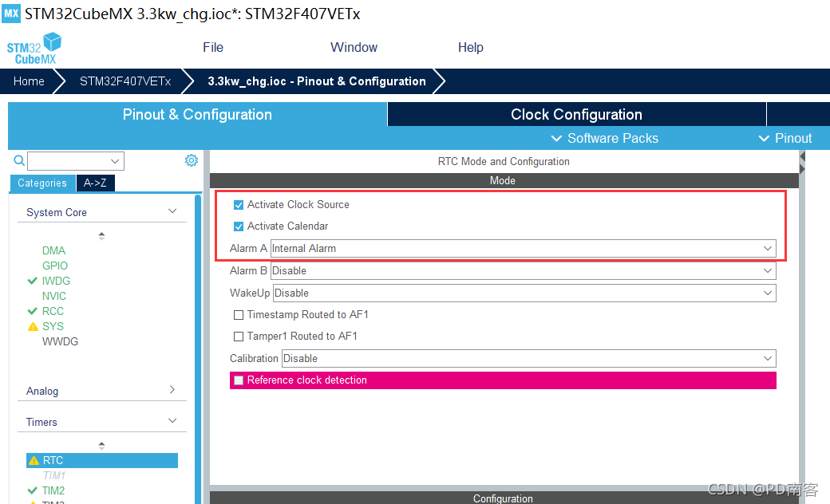Open the Window menu

354,47
